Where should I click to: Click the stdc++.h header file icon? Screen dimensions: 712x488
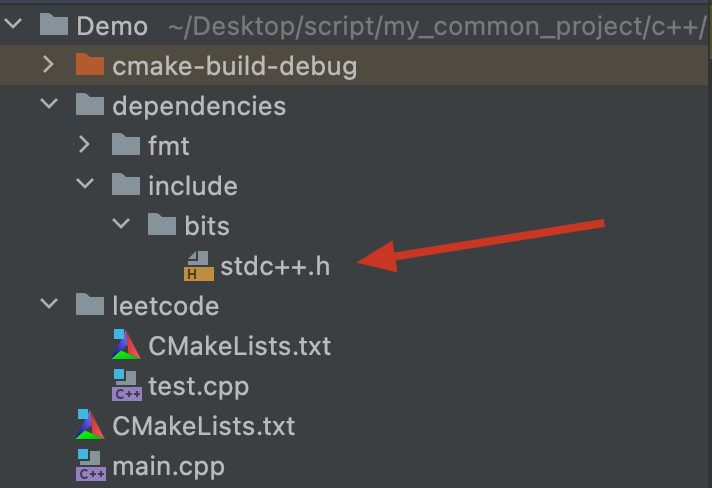tap(199, 266)
